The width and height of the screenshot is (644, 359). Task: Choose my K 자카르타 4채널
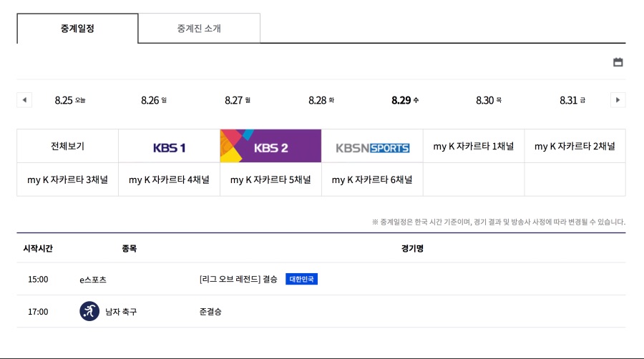point(169,180)
